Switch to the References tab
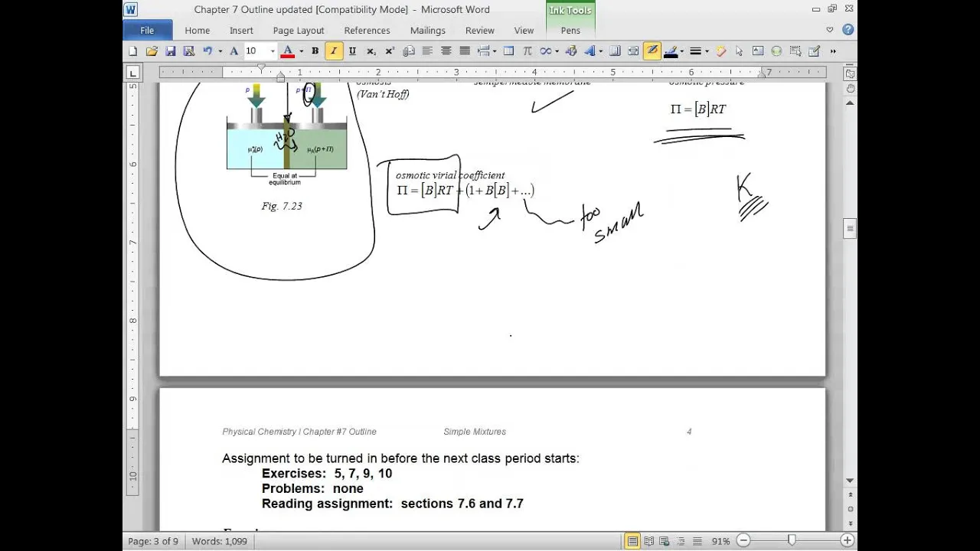 pos(367,31)
